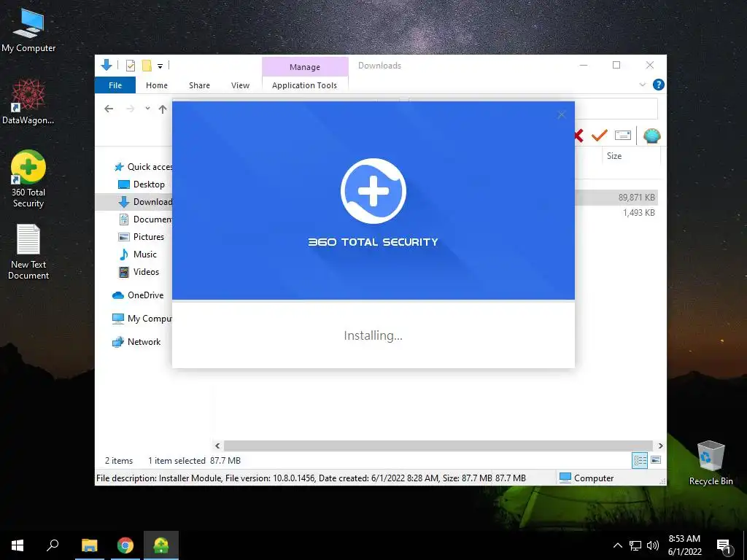Open network status tray icon

635,545
